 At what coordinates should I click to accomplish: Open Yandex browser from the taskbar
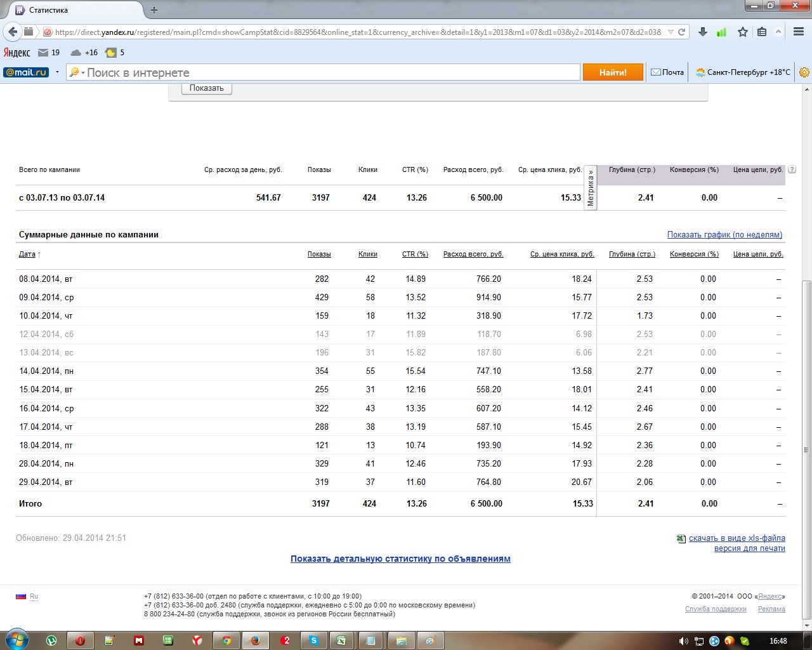tap(197, 640)
